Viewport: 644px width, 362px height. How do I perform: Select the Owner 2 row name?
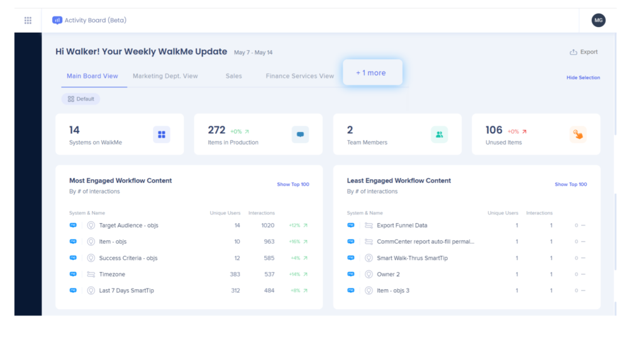coord(388,274)
